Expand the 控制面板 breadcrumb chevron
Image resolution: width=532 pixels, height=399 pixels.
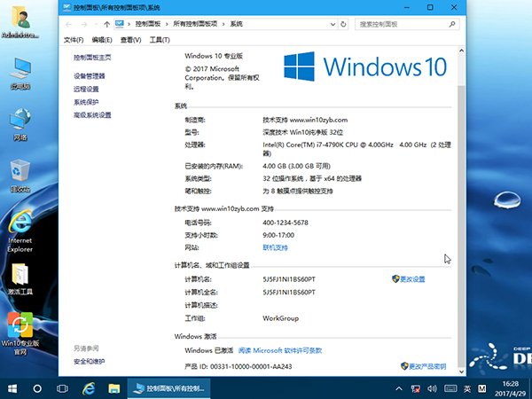166,24
